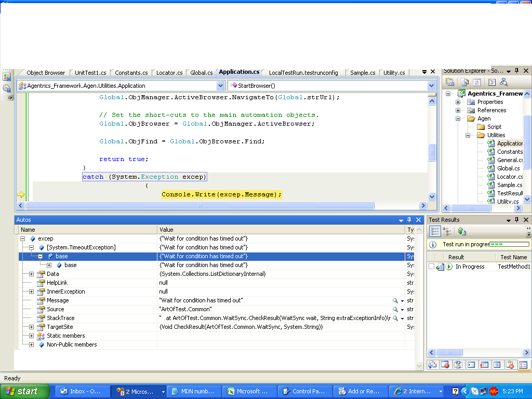
Task: Click Show All Files in Solution Explorer
Action: click(x=464, y=82)
